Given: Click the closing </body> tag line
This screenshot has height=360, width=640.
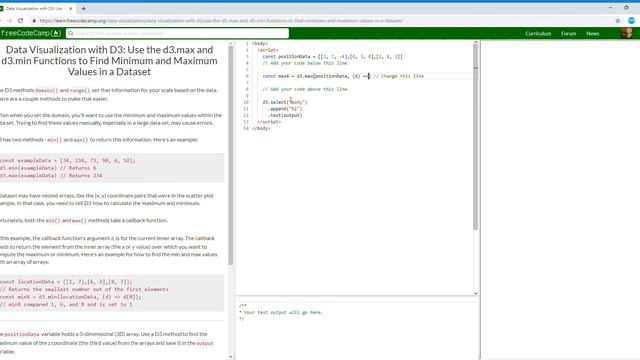Looking at the screenshot, I should point(261,128).
